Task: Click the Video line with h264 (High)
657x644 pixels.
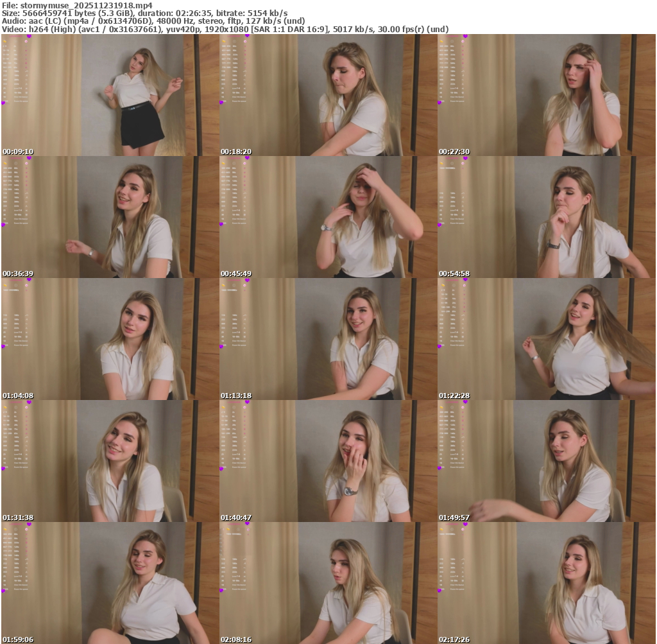Action: [x=225, y=30]
